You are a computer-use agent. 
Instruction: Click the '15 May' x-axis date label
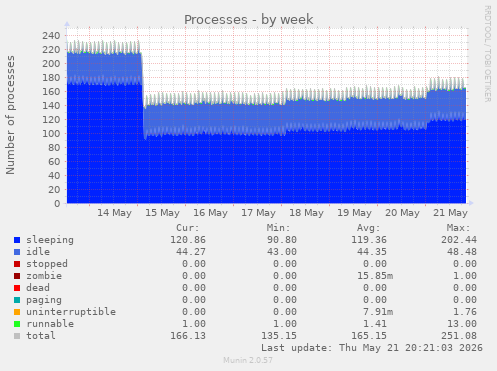(x=162, y=213)
